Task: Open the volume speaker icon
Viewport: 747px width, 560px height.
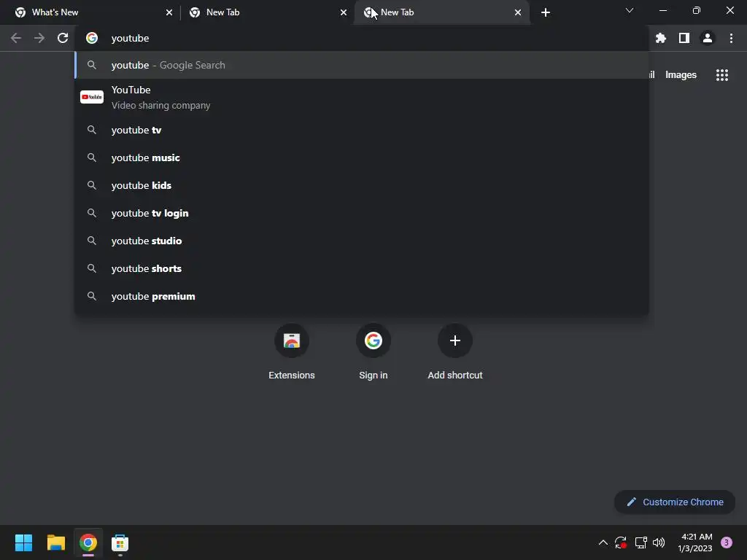Action: pos(659,542)
